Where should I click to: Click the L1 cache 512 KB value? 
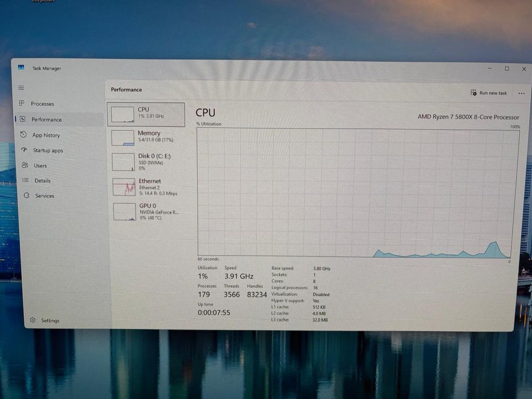(x=319, y=307)
